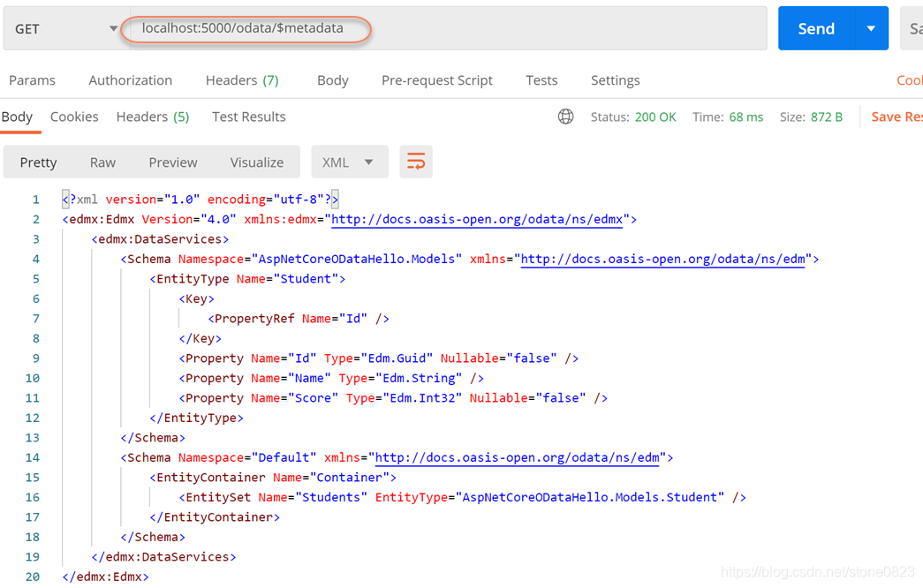The height and width of the screenshot is (588, 923).
Task: View response Headers (5) tab
Action: click(x=153, y=117)
